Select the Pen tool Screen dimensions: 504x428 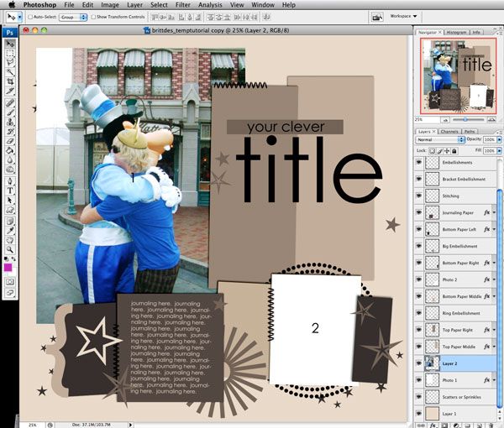pyautogui.click(x=10, y=180)
